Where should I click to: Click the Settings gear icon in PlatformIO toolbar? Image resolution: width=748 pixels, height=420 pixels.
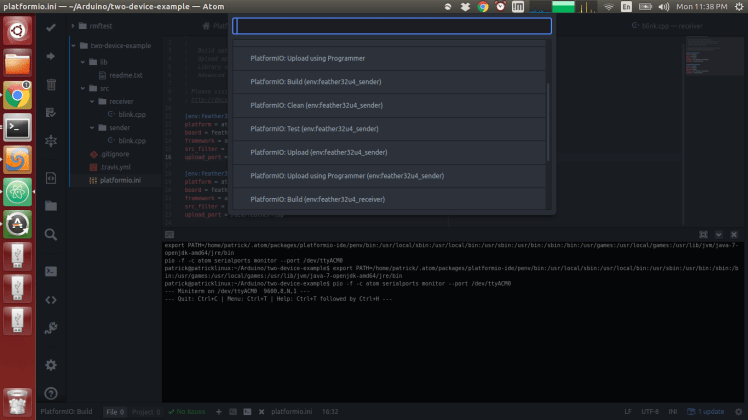click(51, 365)
